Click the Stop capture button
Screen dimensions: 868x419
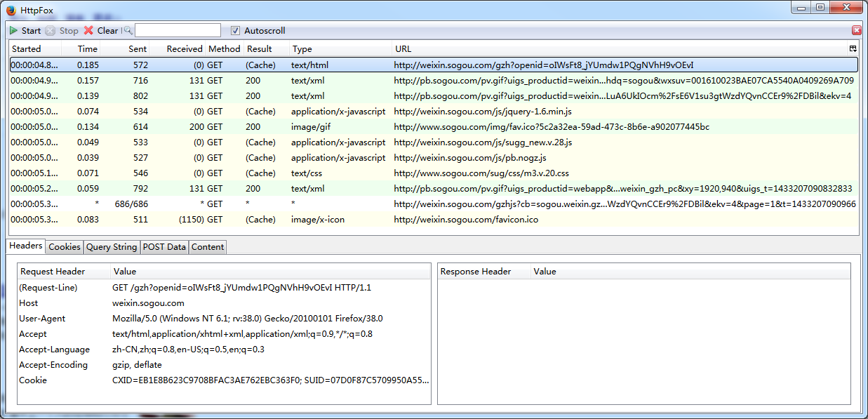tap(62, 31)
